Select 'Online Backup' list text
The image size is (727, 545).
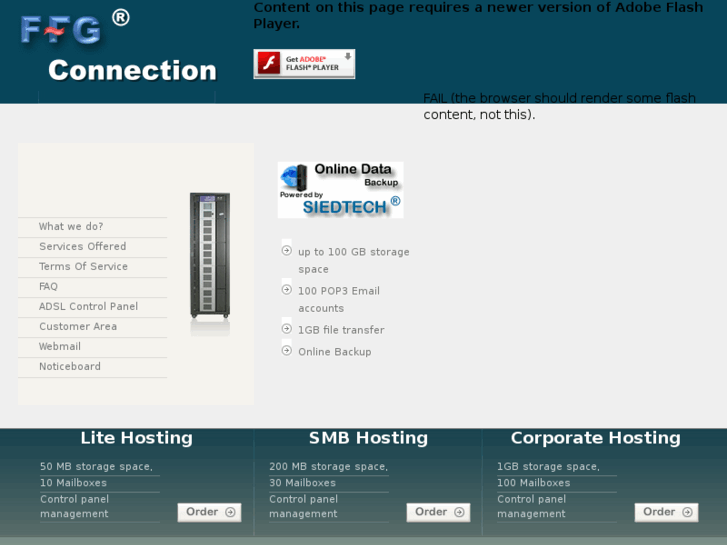click(x=335, y=352)
